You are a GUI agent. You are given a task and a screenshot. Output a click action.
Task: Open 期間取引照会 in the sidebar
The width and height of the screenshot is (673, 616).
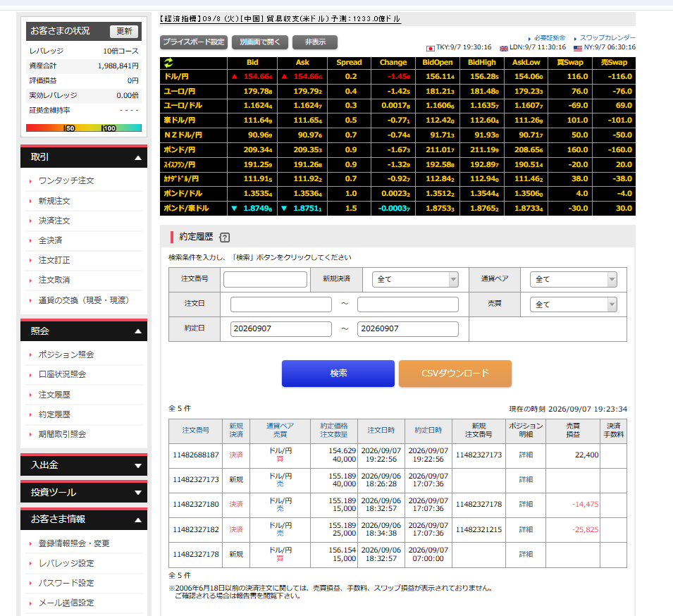62,434
